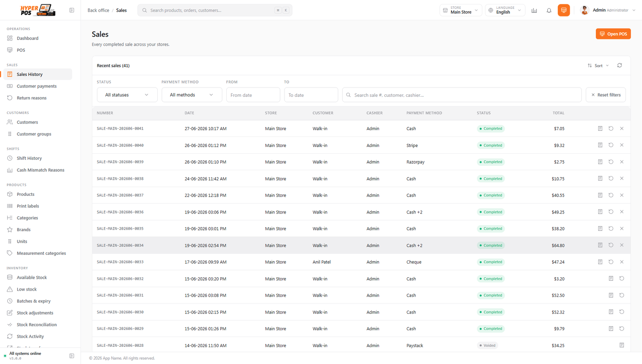642x364 pixels.
Task: Open Return reasons page
Action: pyautogui.click(x=38, y=98)
